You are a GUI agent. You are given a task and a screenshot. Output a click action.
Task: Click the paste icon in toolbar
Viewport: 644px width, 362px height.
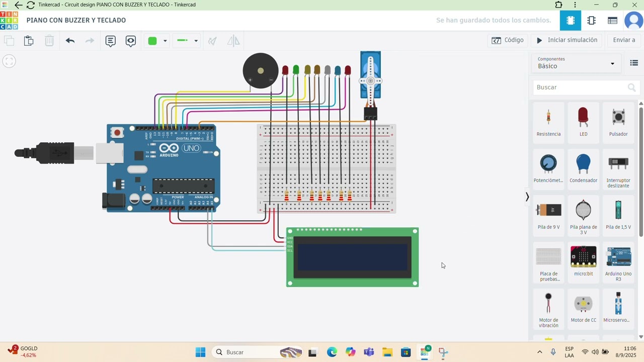pyautogui.click(x=29, y=41)
